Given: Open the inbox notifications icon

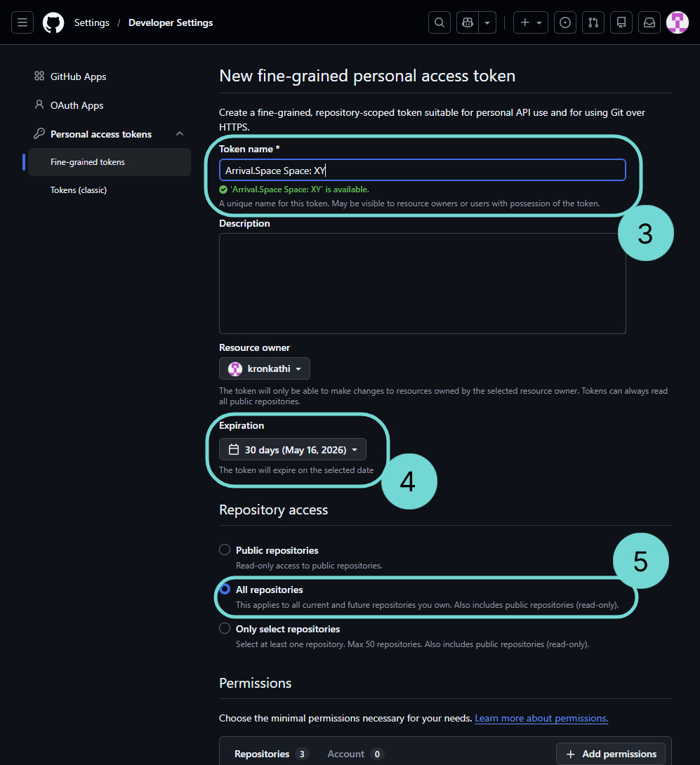Looking at the screenshot, I should click(650, 22).
